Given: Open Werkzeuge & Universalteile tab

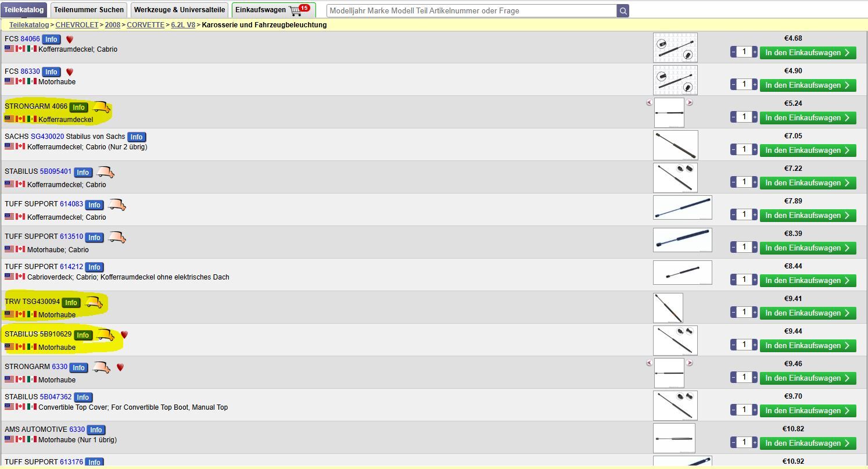Looking at the screenshot, I should 178,10.
